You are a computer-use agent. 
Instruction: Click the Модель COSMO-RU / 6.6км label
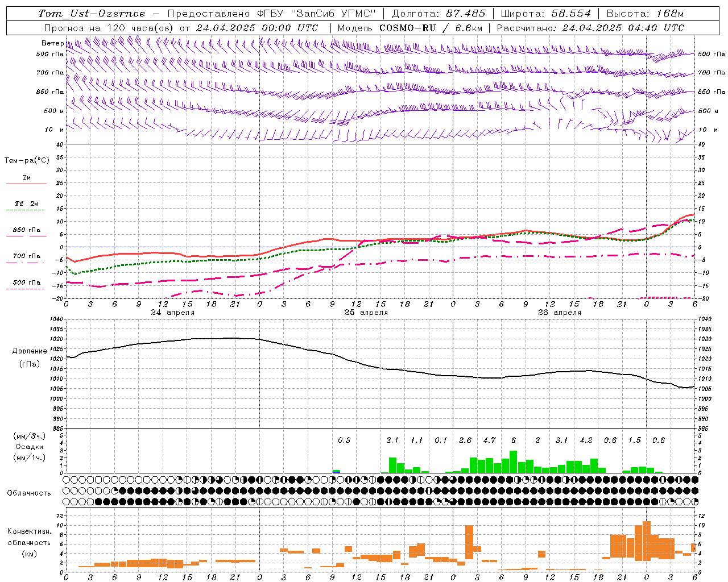[410, 28]
